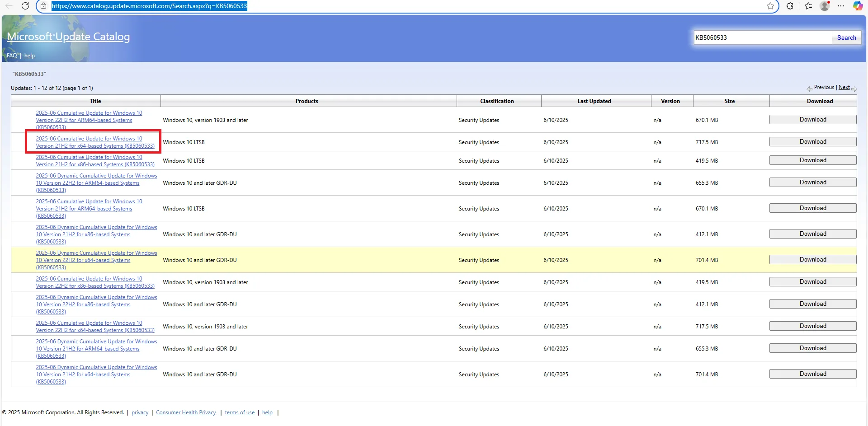Sort results by the Last Updated column

(x=594, y=101)
